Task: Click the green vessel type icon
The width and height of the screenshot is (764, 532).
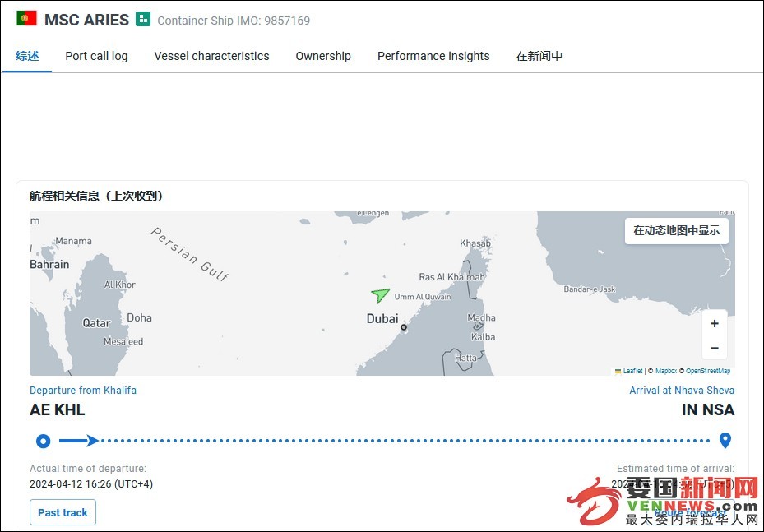Action: 143,19
